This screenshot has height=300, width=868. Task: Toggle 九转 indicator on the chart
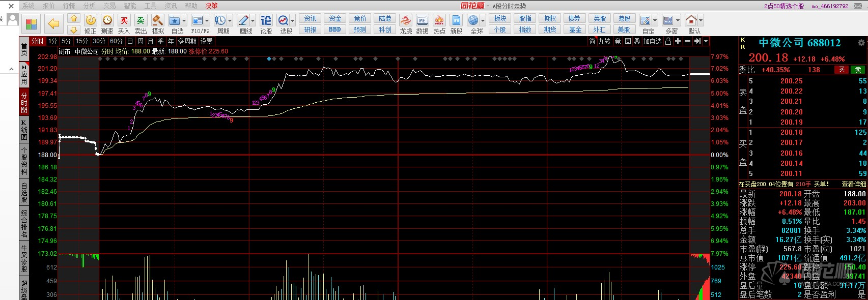[x=604, y=41]
